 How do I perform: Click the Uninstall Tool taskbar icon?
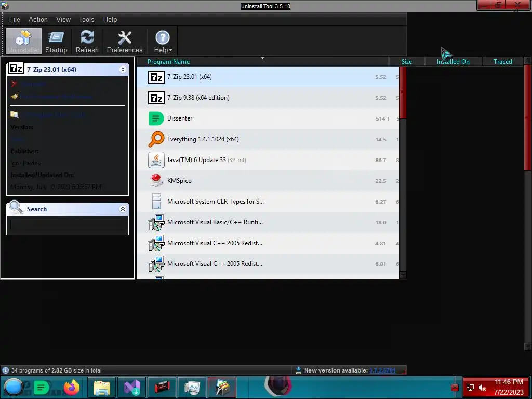[x=222, y=387]
